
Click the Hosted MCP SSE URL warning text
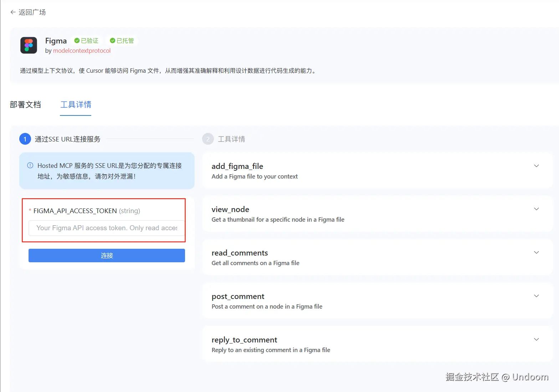(x=110, y=171)
